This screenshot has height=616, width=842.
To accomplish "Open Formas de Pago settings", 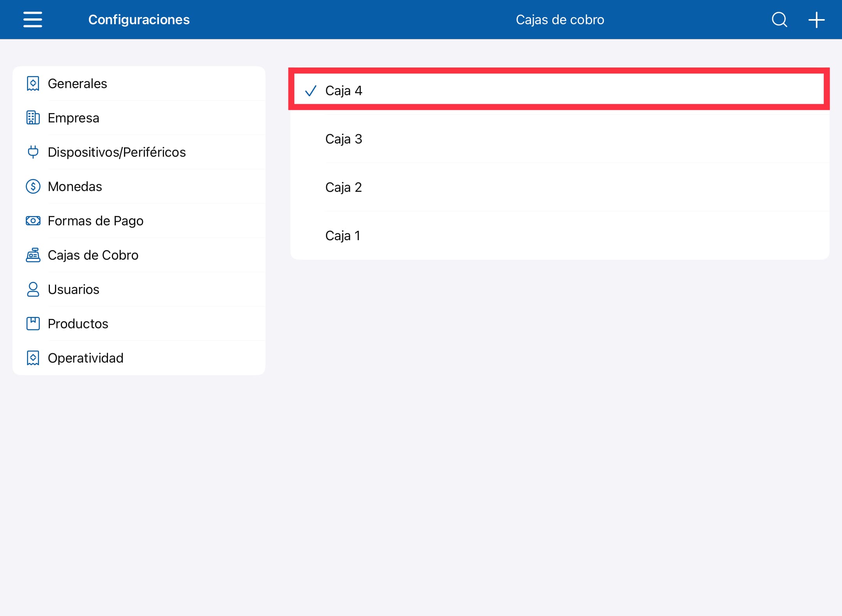I will tap(139, 221).
